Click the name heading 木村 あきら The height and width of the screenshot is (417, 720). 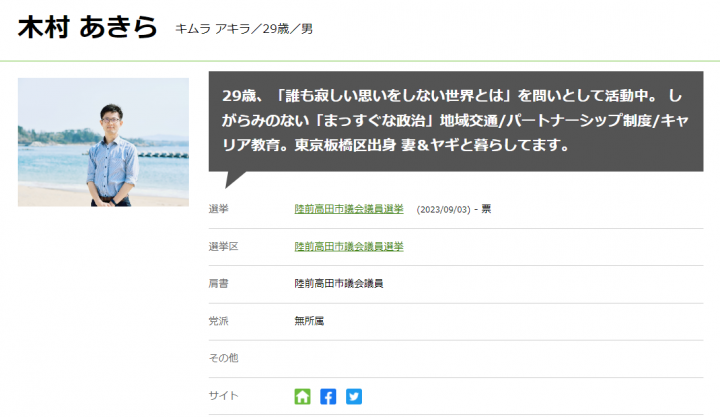coord(88,28)
